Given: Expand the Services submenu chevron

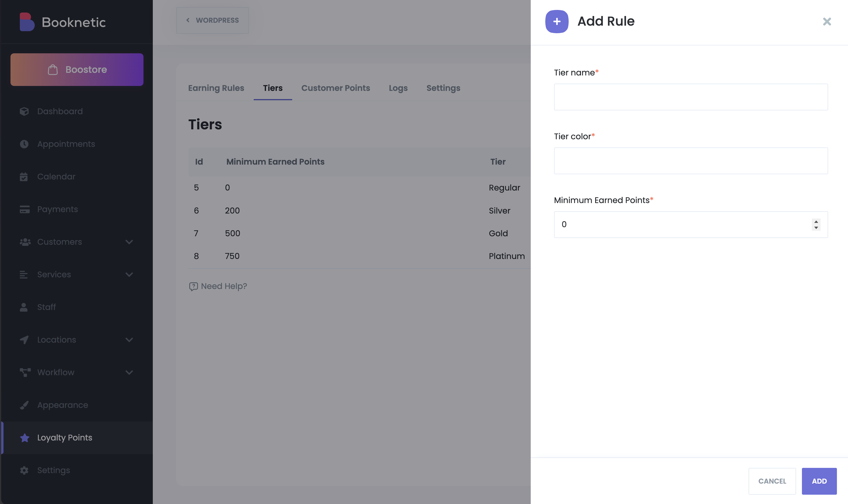Looking at the screenshot, I should [x=129, y=274].
